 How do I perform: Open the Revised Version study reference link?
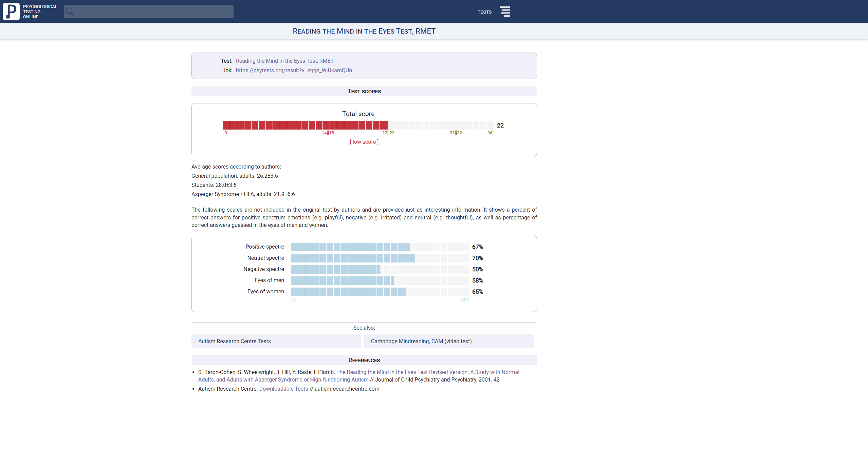pyautogui.click(x=359, y=376)
